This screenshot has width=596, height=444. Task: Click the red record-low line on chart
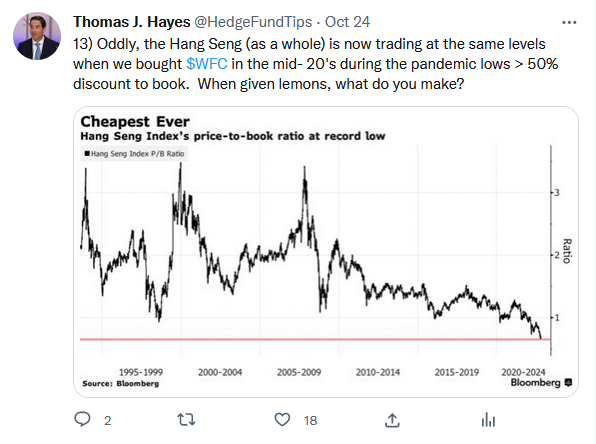(x=315, y=339)
